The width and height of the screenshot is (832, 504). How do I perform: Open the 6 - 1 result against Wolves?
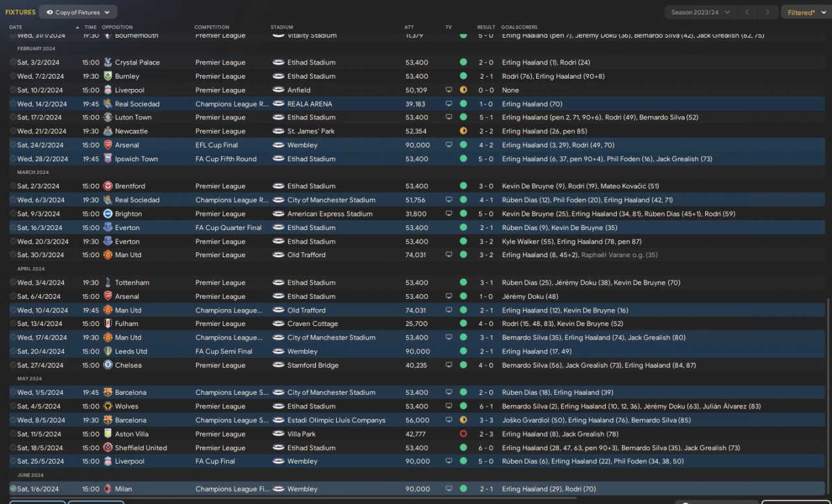tap(486, 407)
